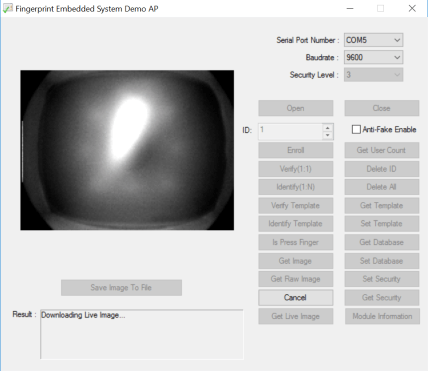The width and height of the screenshot is (428, 371).
Task: Click the Delete All button
Action: pyautogui.click(x=382, y=187)
